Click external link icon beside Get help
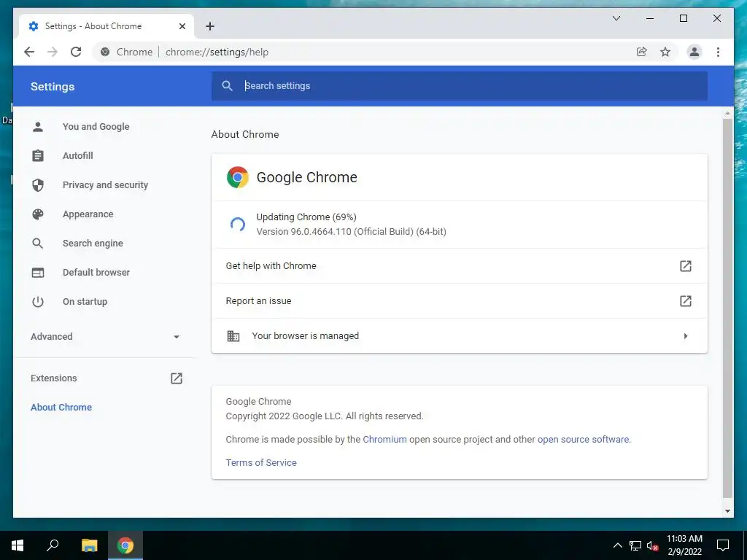Screen dimensions: 747x560 pos(686,265)
